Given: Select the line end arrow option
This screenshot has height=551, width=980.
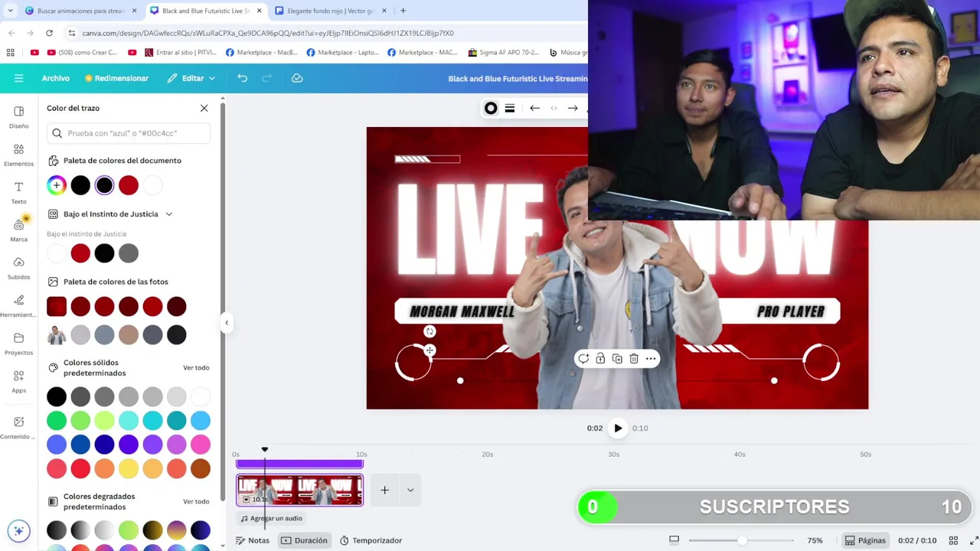Looking at the screenshot, I should [572, 108].
